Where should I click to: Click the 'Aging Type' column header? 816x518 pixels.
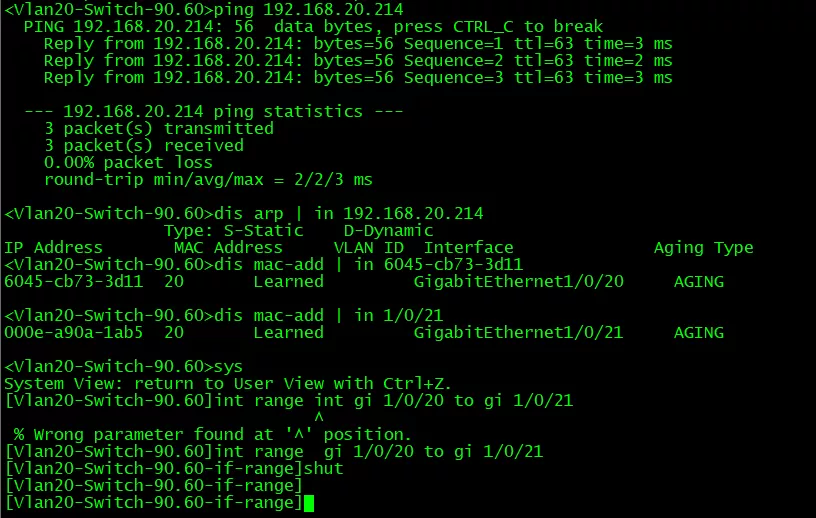tap(703, 248)
